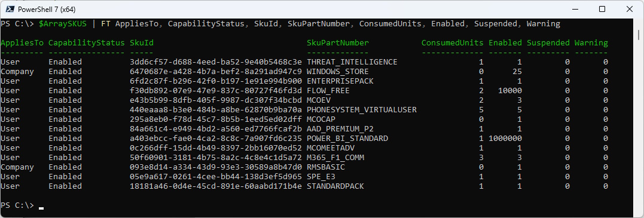Click the THREAT_INTELLIGENCE part number
This screenshot has width=644, height=218.
pos(352,62)
